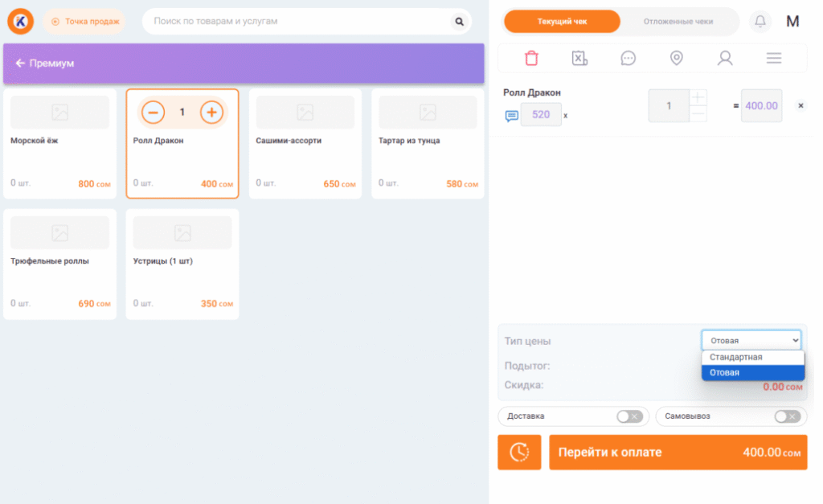Viewport: 823px width, 504px height.
Task: Open the Тип цены dropdown
Action: [x=751, y=341]
